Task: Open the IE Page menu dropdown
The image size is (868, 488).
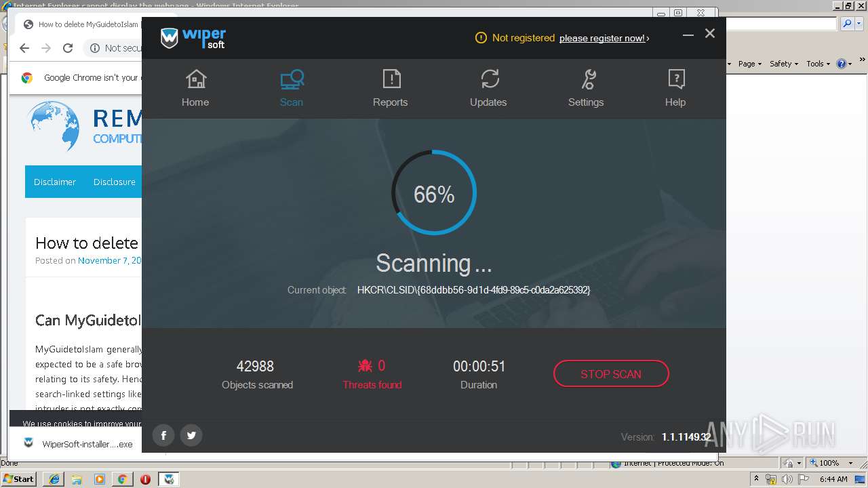Action: 750,64
